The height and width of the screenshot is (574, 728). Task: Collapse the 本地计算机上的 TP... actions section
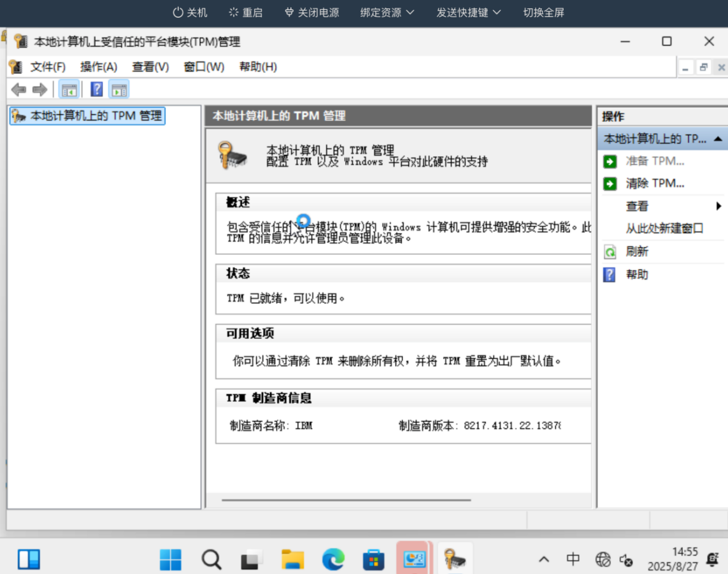click(718, 139)
